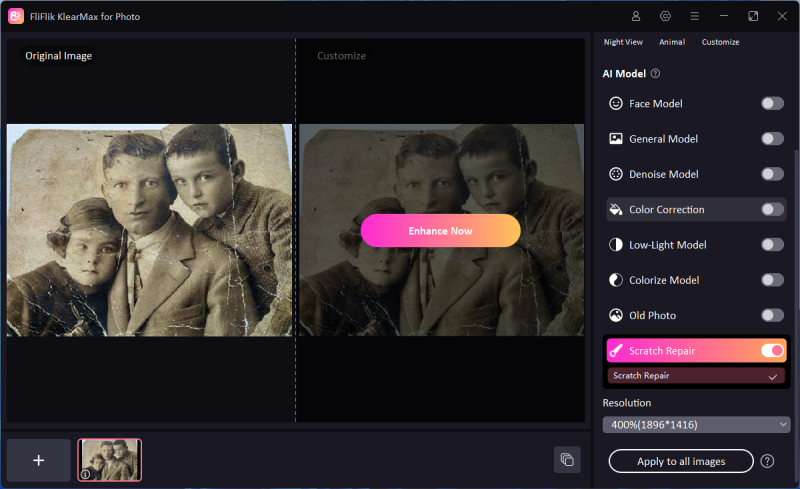Click the copy/compare icon near thumbnails
Viewport: 800px width, 489px height.
(x=567, y=459)
